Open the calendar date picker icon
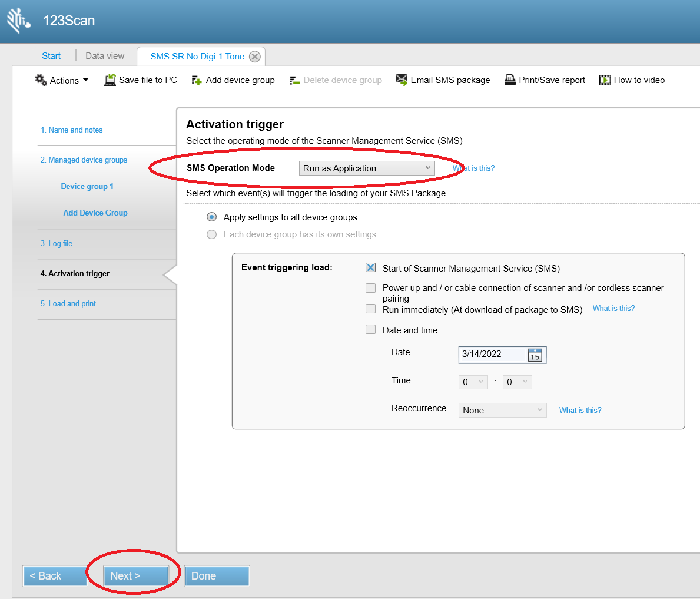 coord(536,355)
